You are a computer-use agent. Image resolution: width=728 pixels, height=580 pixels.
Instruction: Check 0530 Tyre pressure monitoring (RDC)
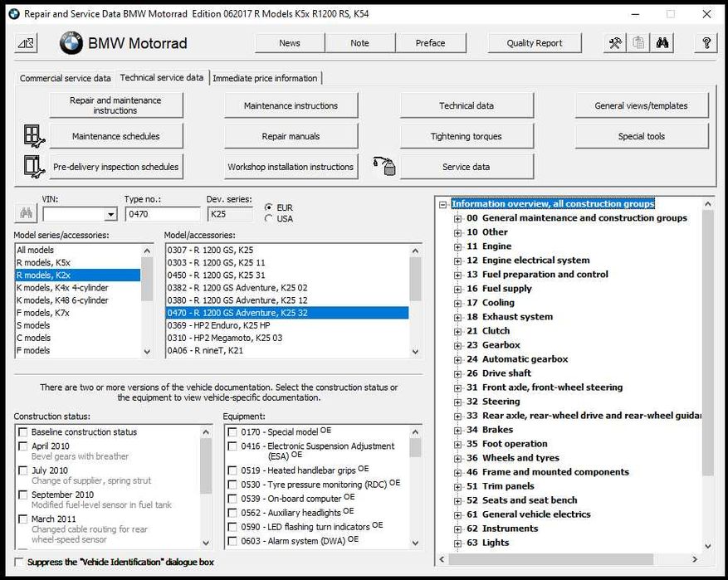coord(232,485)
